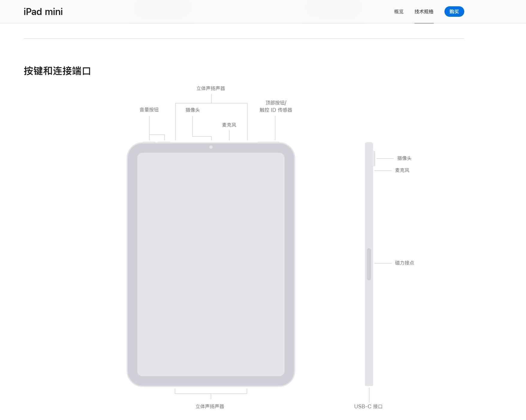
Task: Open the 概览 tab
Action: (x=399, y=12)
